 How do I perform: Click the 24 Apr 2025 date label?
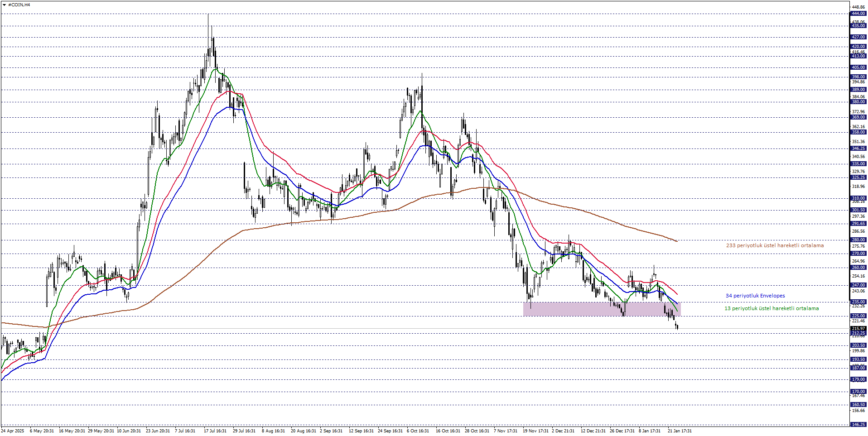13,431
